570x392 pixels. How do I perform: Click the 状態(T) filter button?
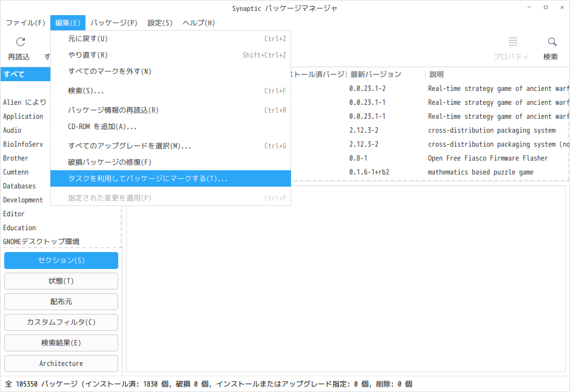[61, 281]
